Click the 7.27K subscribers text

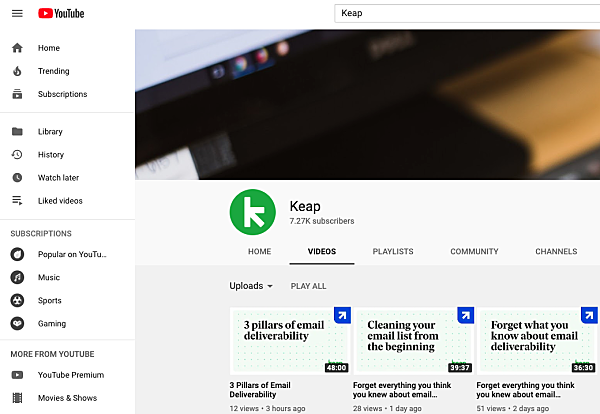[x=322, y=221]
